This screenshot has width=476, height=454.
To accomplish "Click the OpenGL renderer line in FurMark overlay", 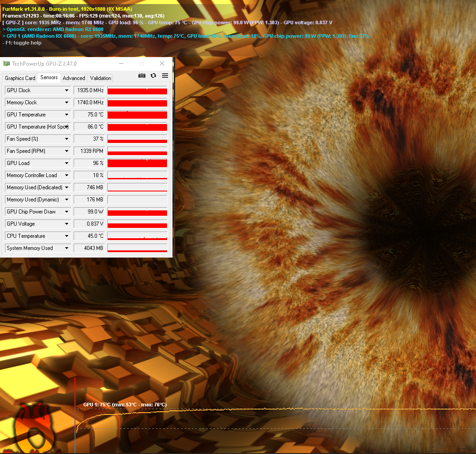I will click(53, 29).
